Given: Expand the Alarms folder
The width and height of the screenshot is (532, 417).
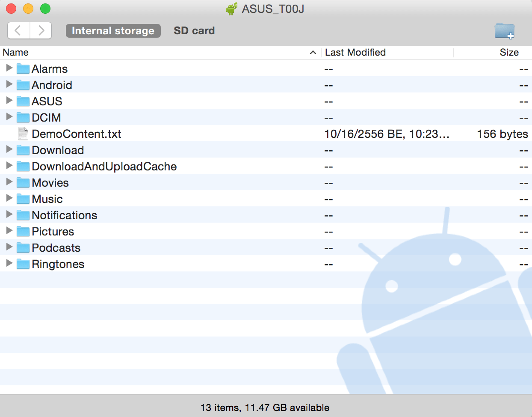Looking at the screenshot, I should [9, 68].
